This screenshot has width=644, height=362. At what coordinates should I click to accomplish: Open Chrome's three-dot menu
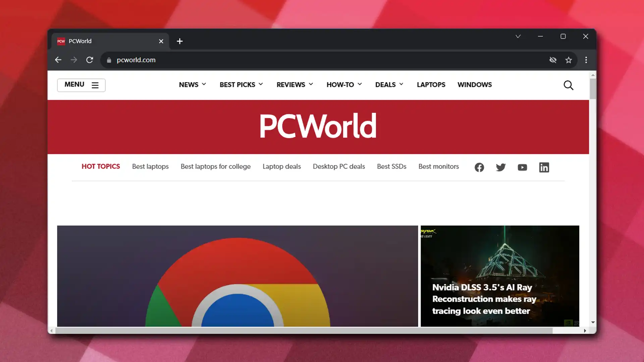(x=586, y=60)
